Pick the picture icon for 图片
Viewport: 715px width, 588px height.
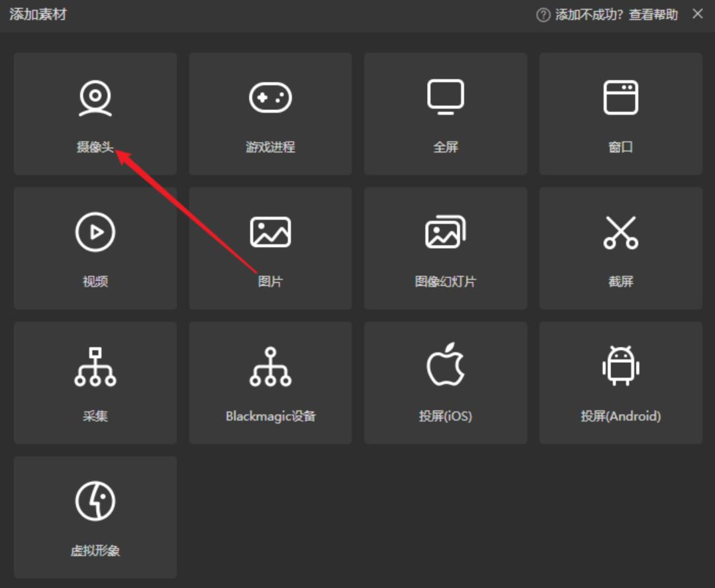point(270,232)
